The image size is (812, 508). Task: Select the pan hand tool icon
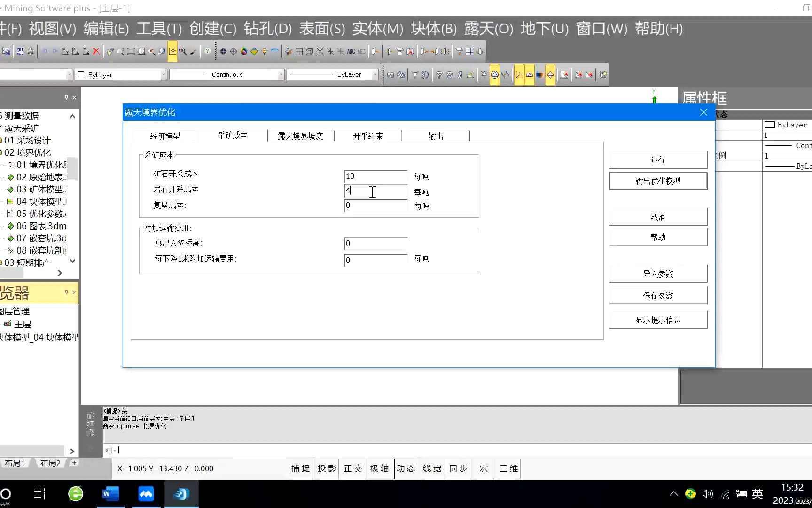(x=110, y=51)
